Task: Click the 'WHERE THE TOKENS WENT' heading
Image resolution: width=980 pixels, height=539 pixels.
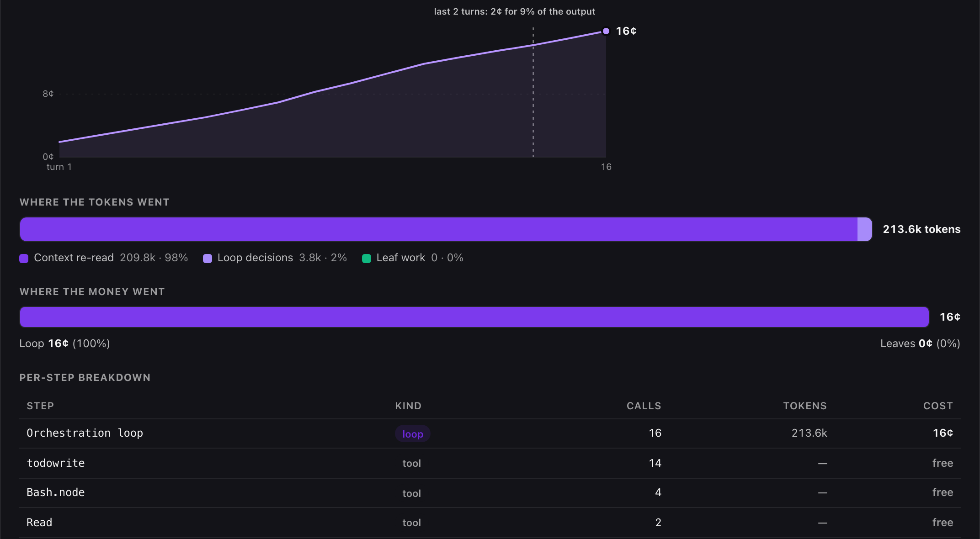Action: click(x=94, y=202)
